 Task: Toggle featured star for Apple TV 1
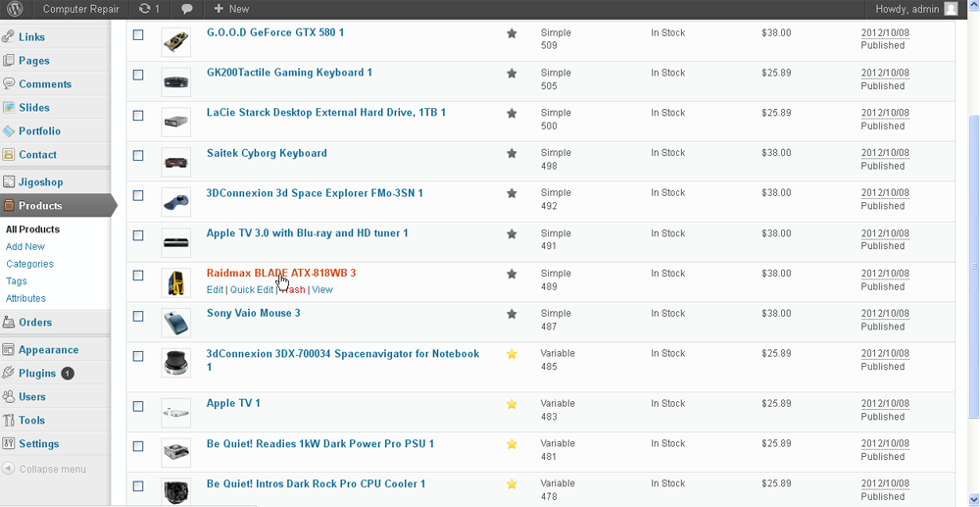[512, 404]
